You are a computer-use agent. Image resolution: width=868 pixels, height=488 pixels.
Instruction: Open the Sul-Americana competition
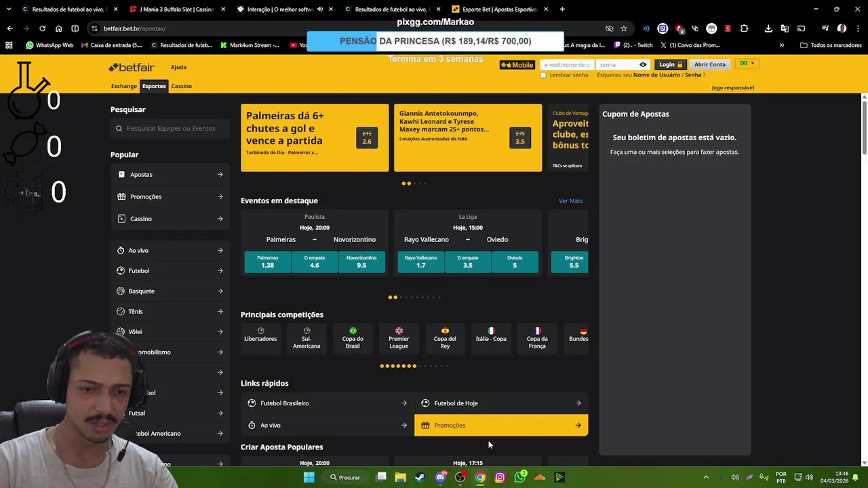coord(307,338)
